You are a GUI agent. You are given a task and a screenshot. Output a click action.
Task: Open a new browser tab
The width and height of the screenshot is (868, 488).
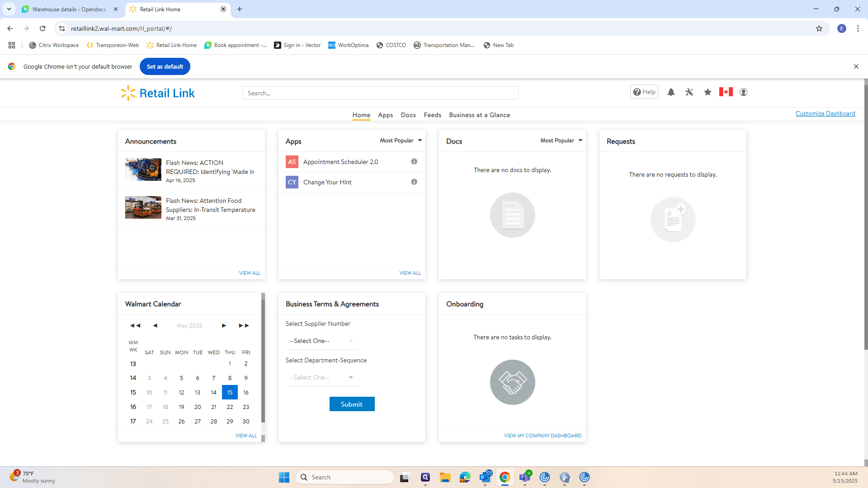(240, 9)
